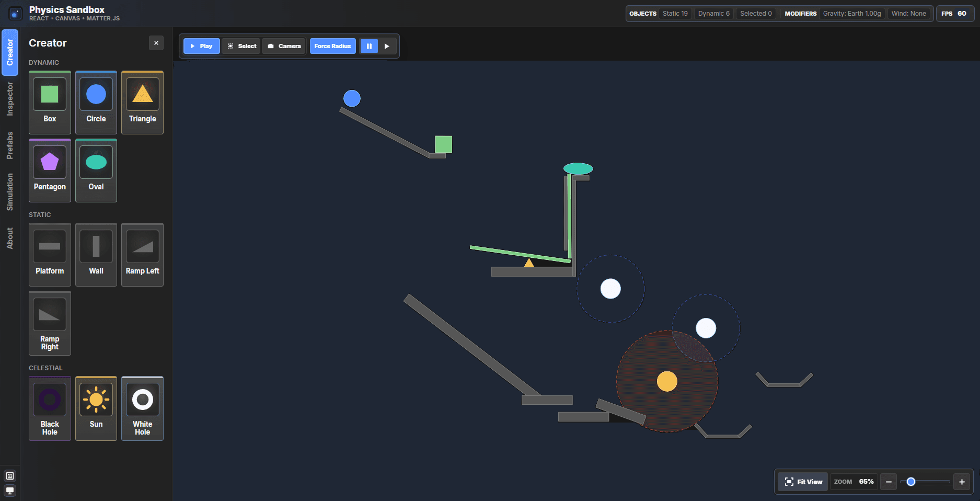Click the Dynamic 6 object count
Viewport: 980px width, 501px height.
pos(714,14)
